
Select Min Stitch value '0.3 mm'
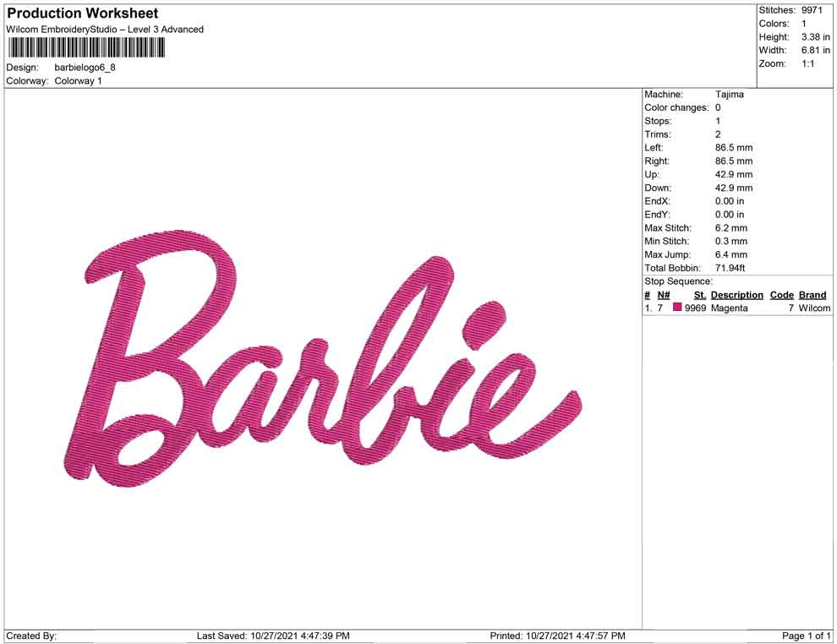coord(731,241)
